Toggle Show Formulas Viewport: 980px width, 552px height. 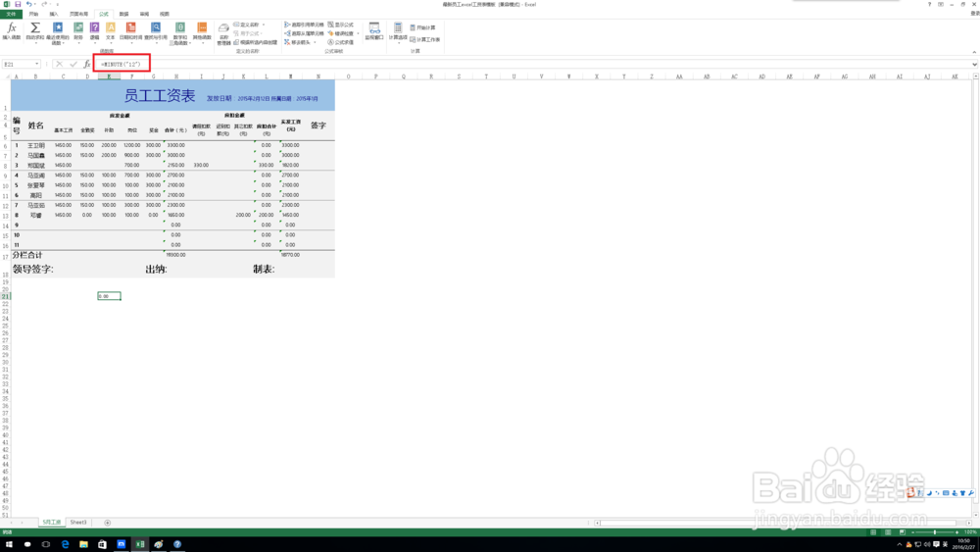(x=341, y=25)
